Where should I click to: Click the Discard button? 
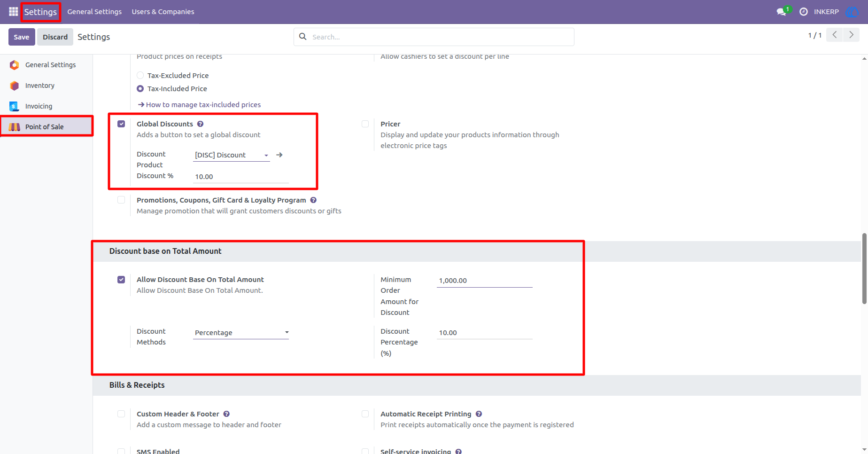point(55,37)
